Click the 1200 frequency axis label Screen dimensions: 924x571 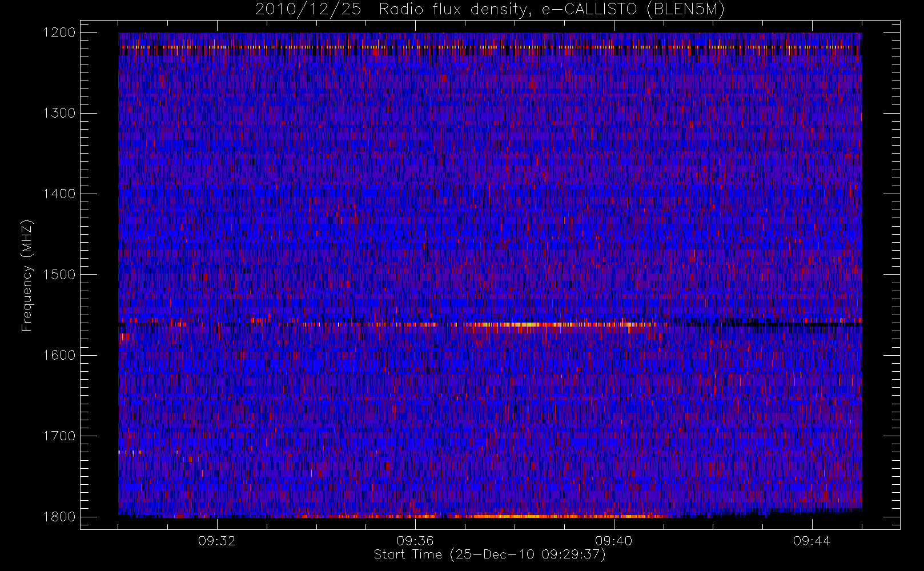point(59,33)
